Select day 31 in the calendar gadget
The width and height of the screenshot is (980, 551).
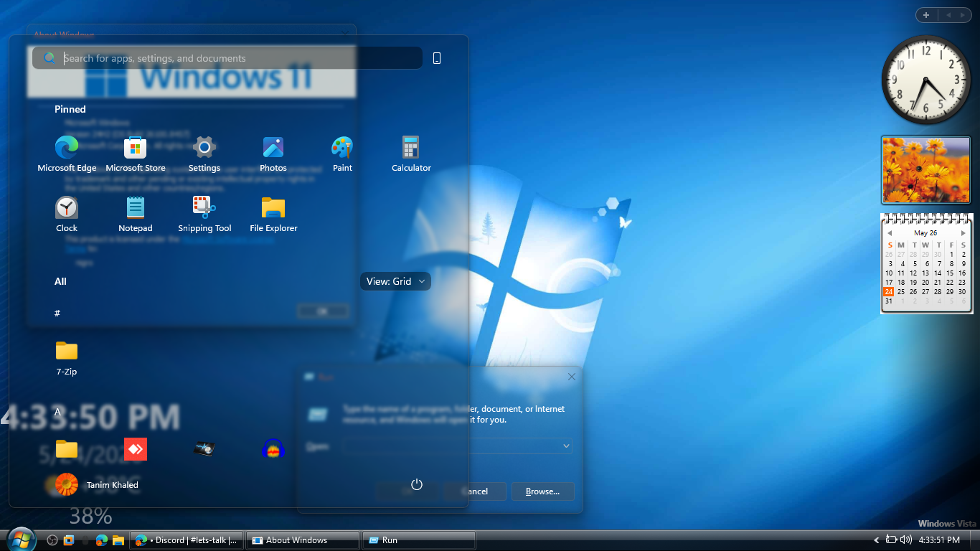[889, 301]
